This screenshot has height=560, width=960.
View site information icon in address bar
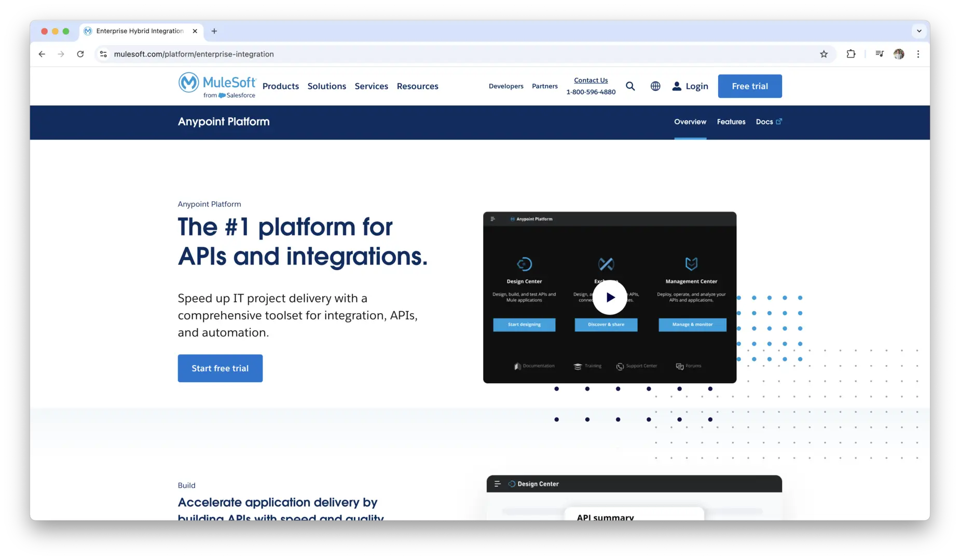click(x=104, y=54)
